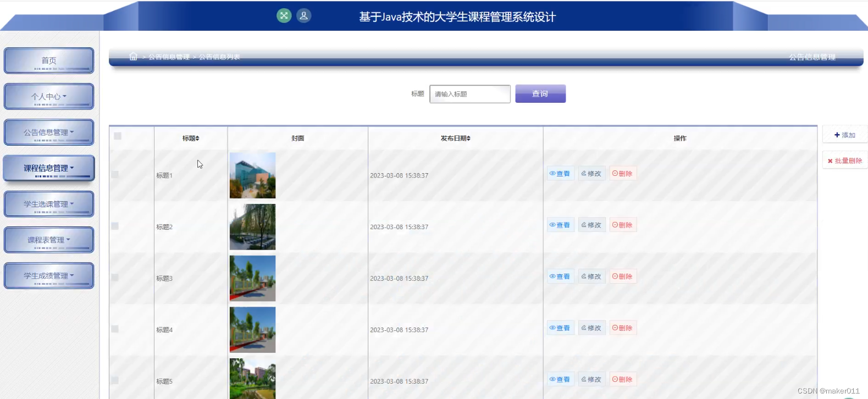The width and height of the screenshot is (868, 399).
Task: Click the 查询 search button
Action: [540, 93]
